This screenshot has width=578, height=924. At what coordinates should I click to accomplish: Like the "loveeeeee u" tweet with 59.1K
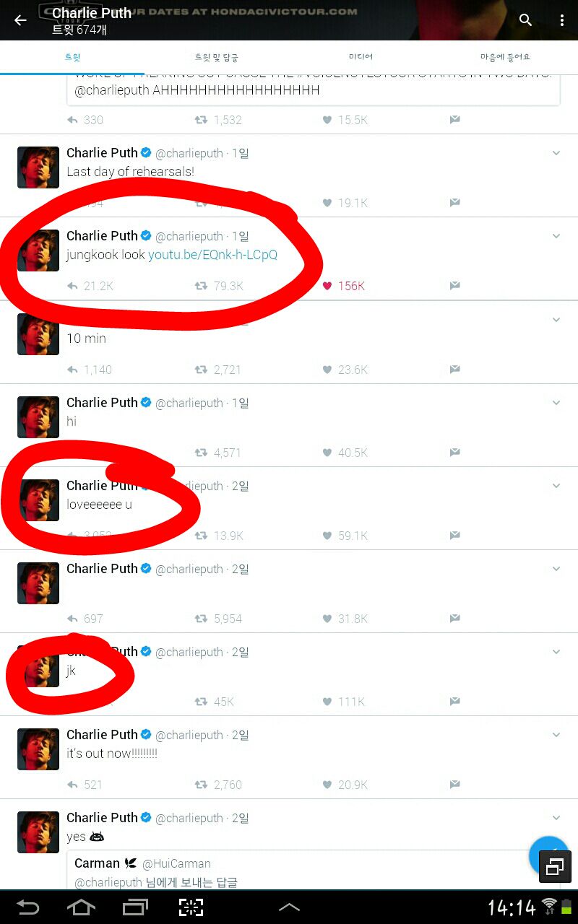[x=327, y=536]
